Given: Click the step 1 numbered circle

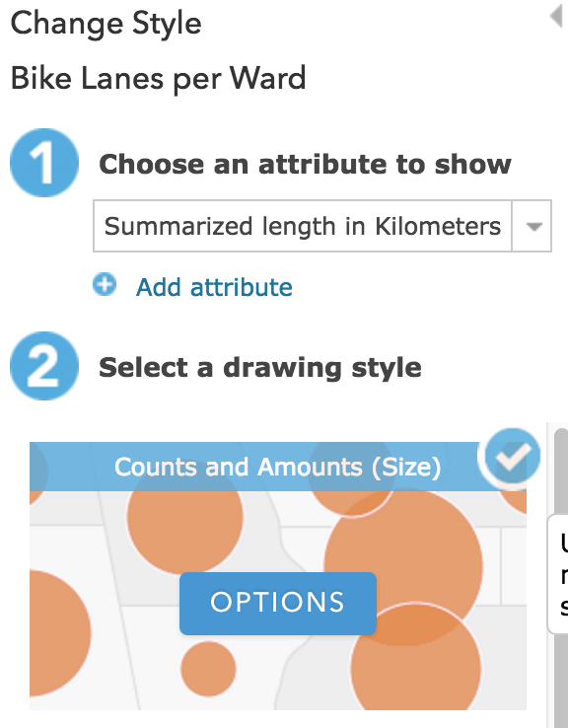Looking at the screenshot, I should (x=44, y=163).
